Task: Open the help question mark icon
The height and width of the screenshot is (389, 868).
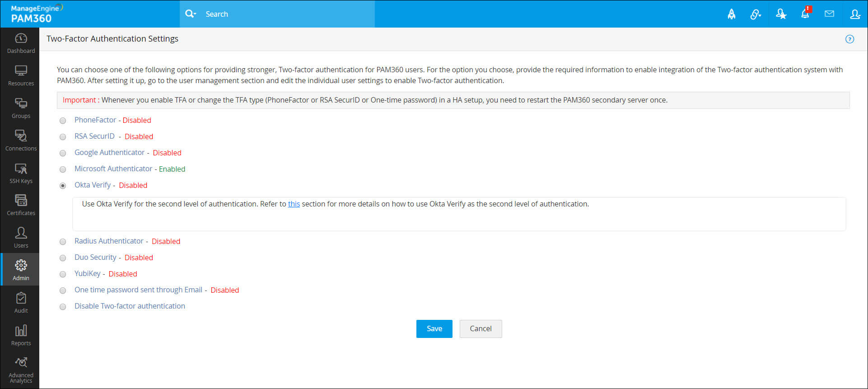Action: pyautogui.click(x=849, y=39)
